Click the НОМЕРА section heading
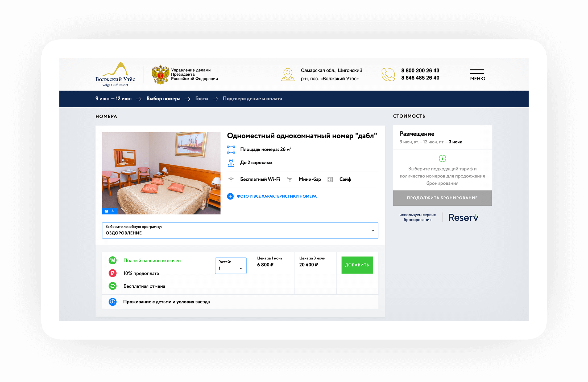This screenshot has width=588, height=382. coord(106,116)
